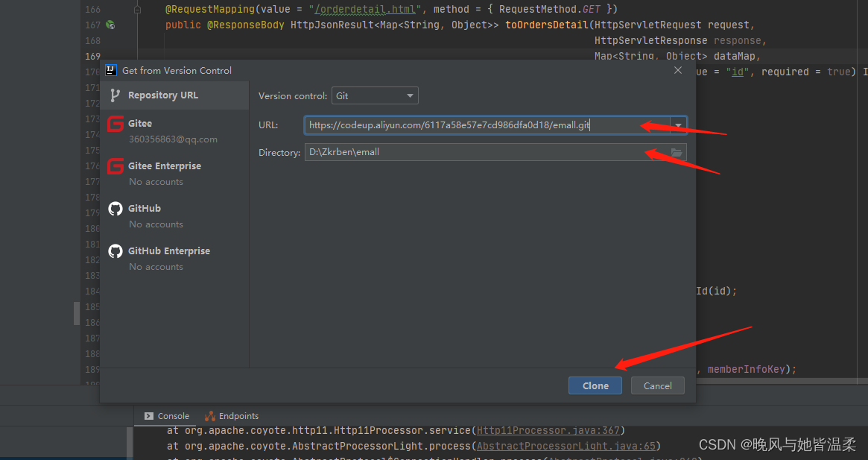The width and height of the screenshot is (868, 460).
Task: Click the Console tab icon
Action: [x=148, y=416]
